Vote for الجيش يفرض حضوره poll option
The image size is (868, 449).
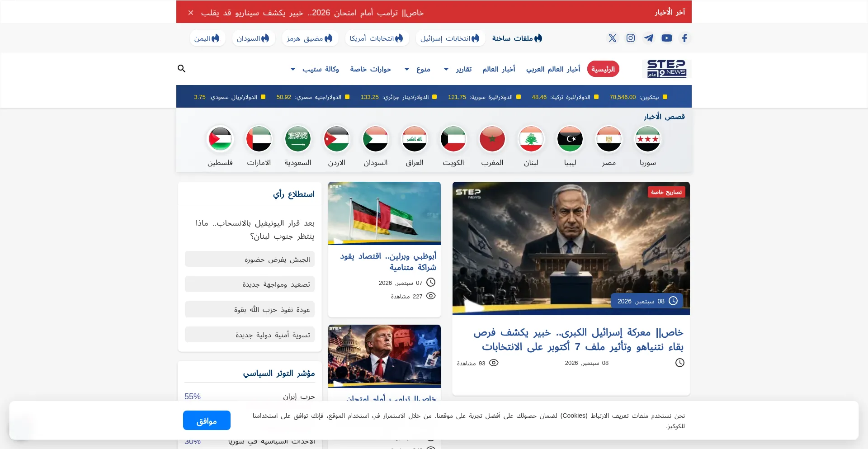[250, 259]
